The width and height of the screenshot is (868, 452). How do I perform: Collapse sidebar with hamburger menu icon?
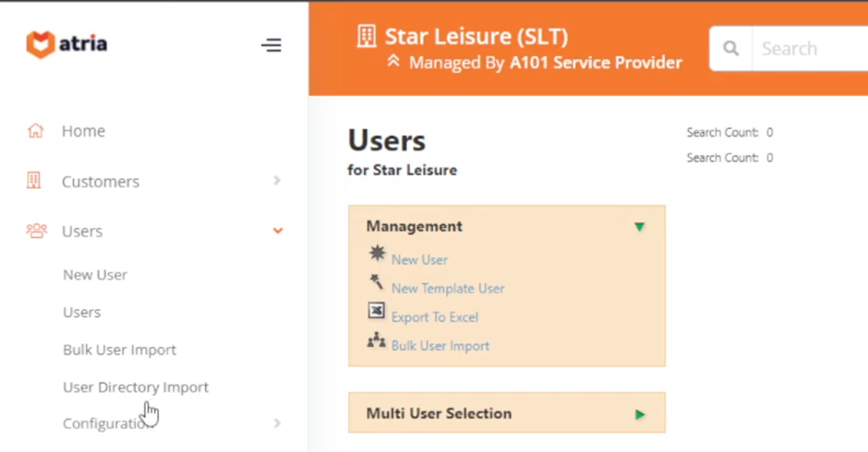point(271,45)
